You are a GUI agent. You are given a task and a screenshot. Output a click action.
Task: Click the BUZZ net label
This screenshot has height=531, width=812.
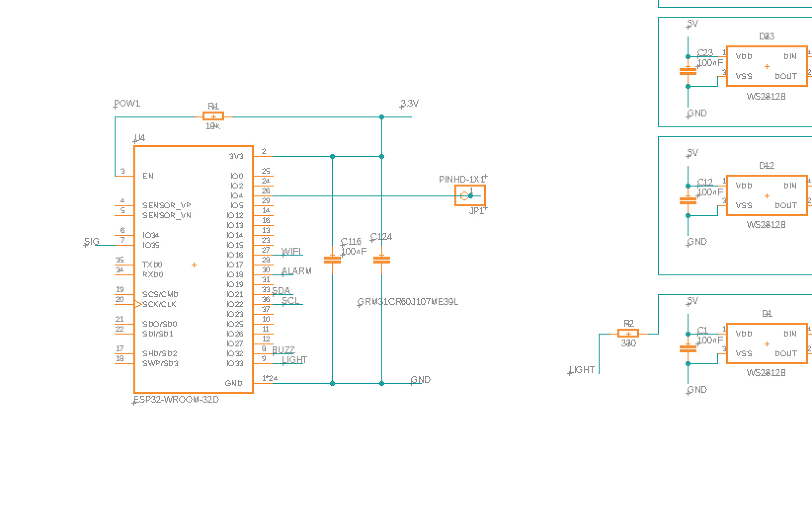point(284,350)
